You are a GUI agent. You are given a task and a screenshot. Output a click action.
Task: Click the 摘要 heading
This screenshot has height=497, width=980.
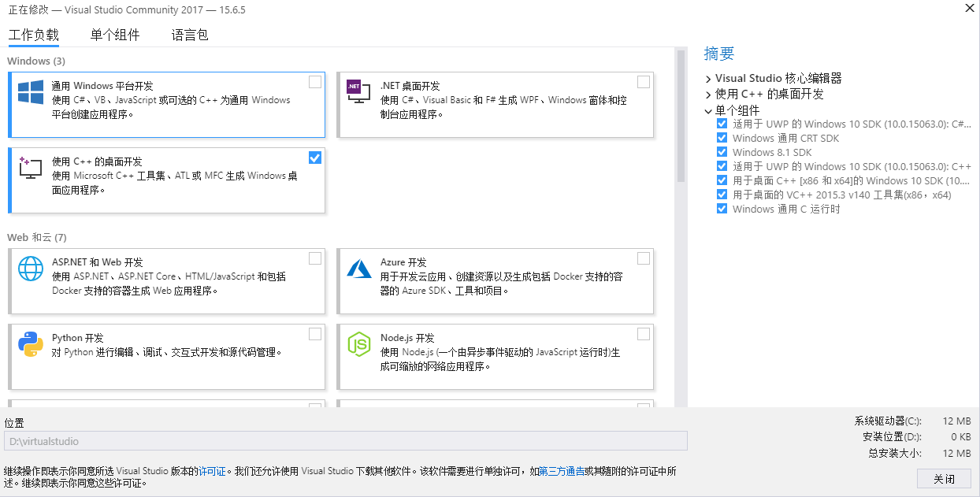[x=719, y=54]
